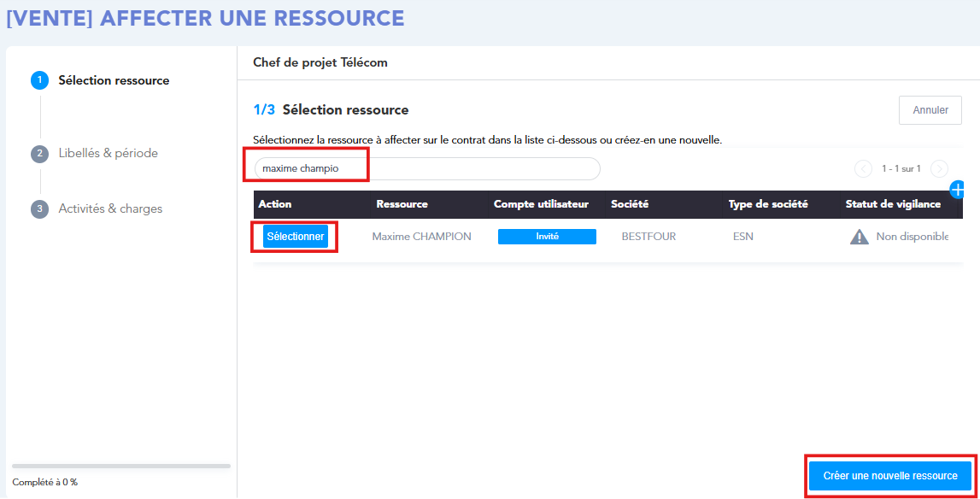Click the step 3 circle icon
This screenshot has width=980, height=499.
click(x=39, y=209)
